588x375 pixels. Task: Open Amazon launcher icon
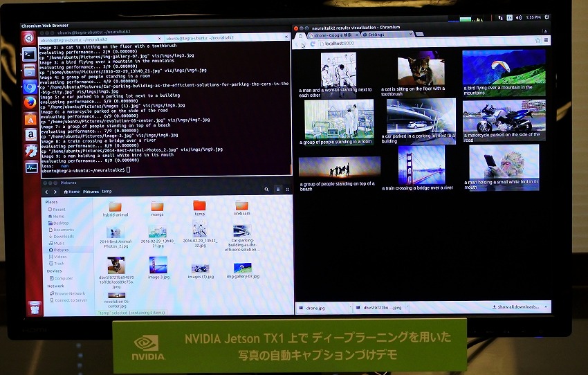(x=30, y=134)
